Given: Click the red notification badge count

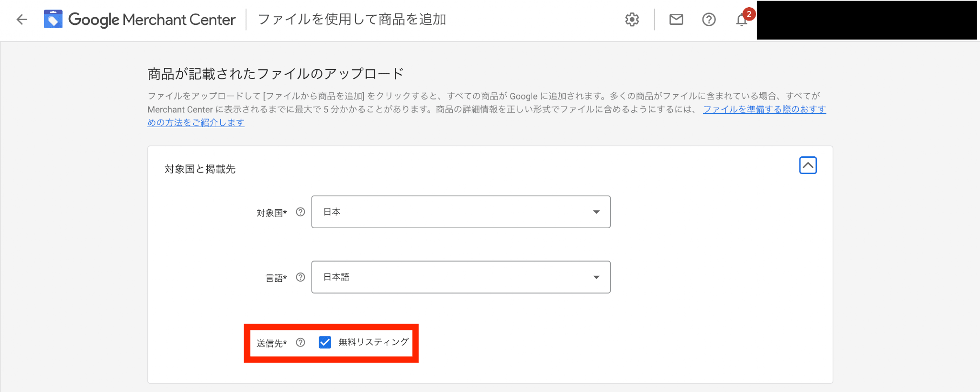Looking at the screenshot, I should 749,14.
